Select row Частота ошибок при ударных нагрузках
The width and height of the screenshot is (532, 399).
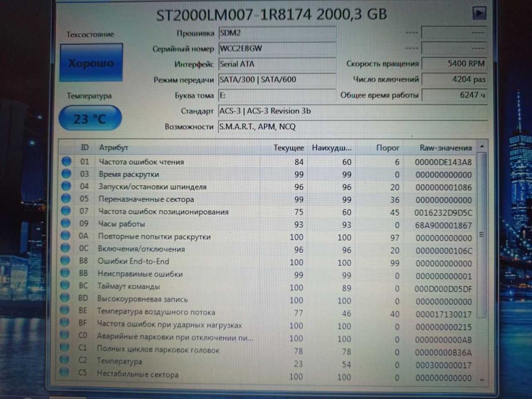tap(267, 325)
